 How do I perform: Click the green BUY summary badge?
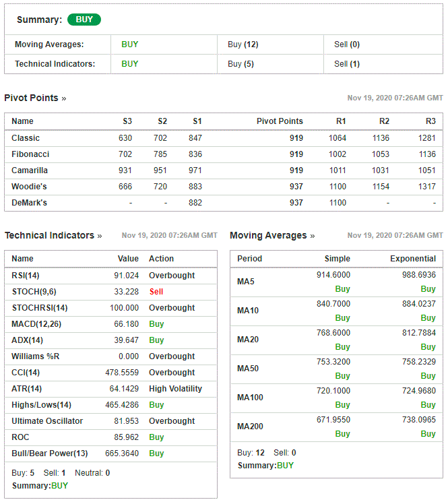tap(84, 20)
